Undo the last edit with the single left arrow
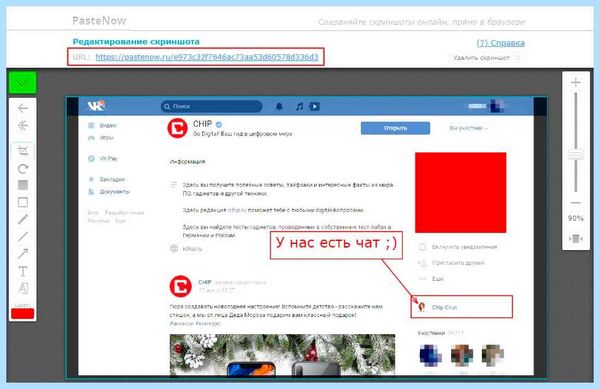 pyautogui.click(x=23, y=109)
